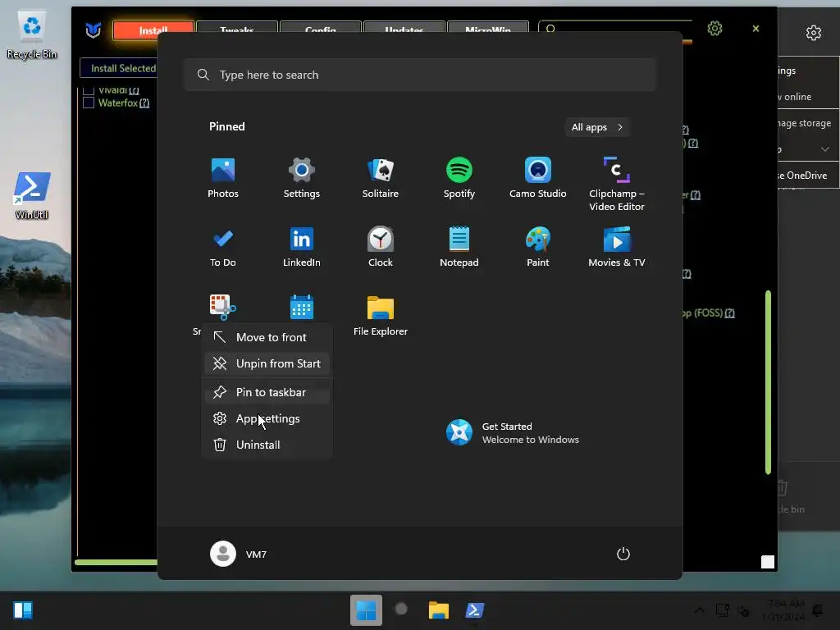Open the Photos pinned app

[x=223, y=178]
